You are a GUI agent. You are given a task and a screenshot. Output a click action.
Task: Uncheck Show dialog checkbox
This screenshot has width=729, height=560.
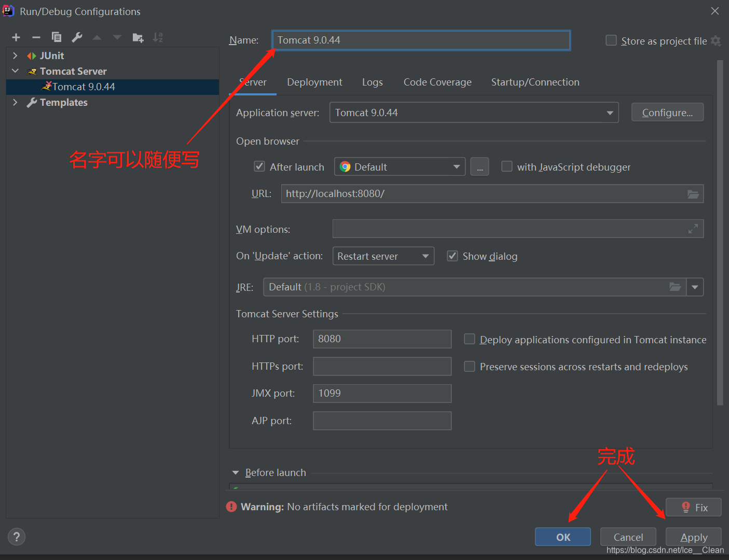click(452, 256)
